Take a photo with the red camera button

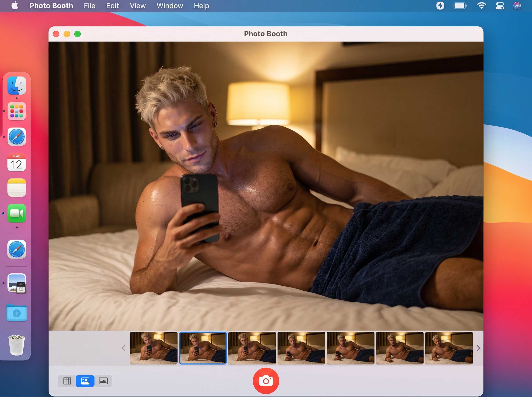pos(266,381)
